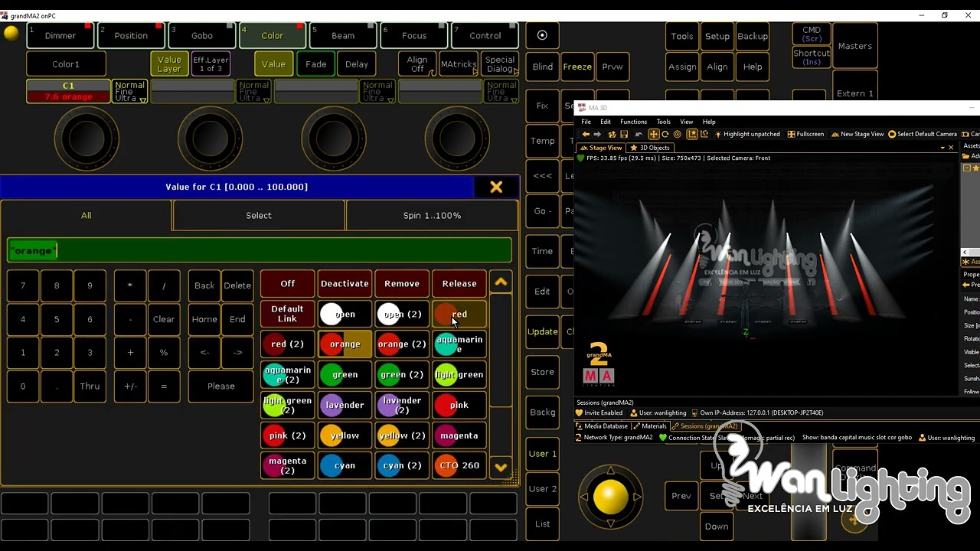Viewport: 980px width, 551px height.
Task: Choose the yellow color preset
Action: 345,435
